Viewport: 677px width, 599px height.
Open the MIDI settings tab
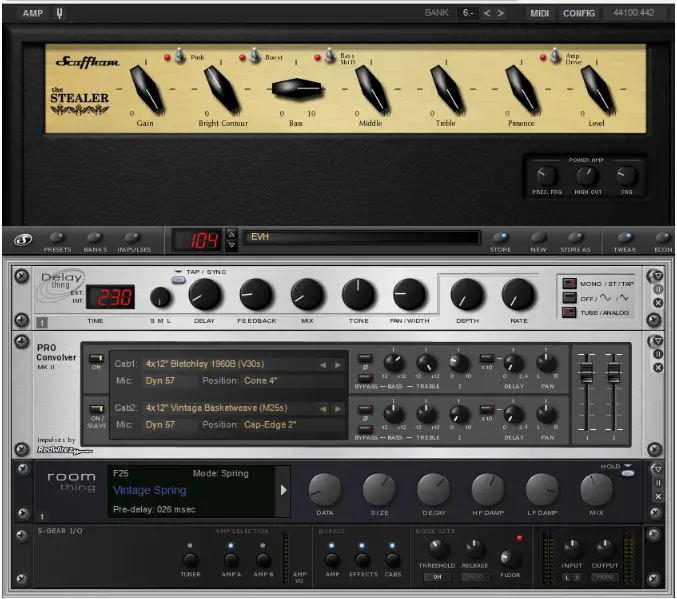[540, 13]
